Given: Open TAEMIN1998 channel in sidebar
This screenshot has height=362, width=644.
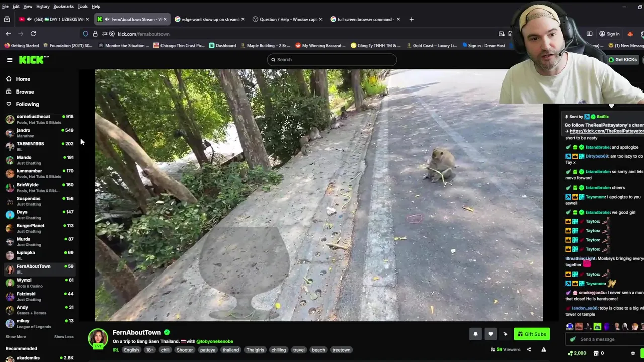Looking at the screenshot, I should click(x=39, y=146).
